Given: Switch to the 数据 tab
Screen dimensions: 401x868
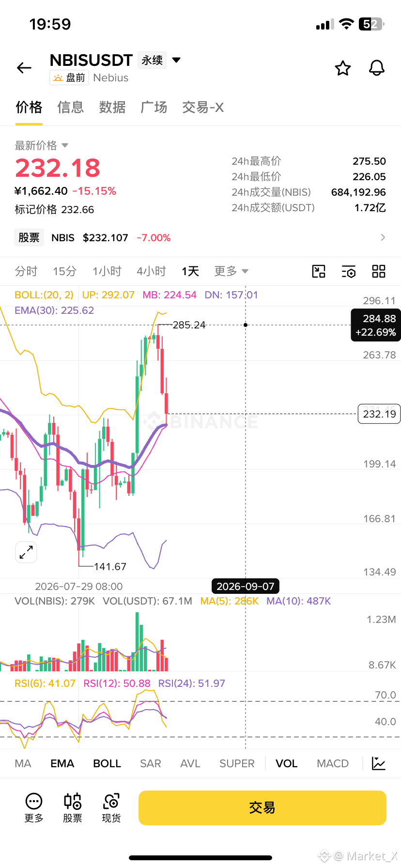Looking at the screenshot, I should pos(112,107).
